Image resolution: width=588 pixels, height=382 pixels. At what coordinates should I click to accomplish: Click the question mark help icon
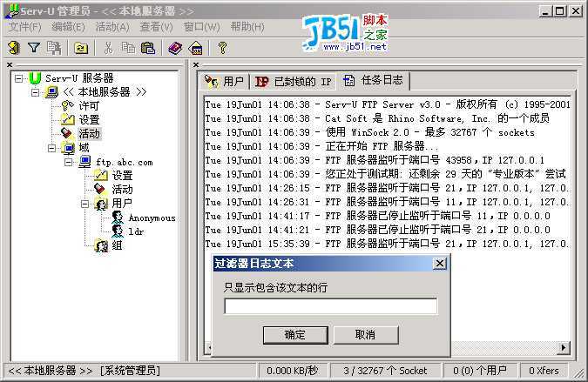222,48
